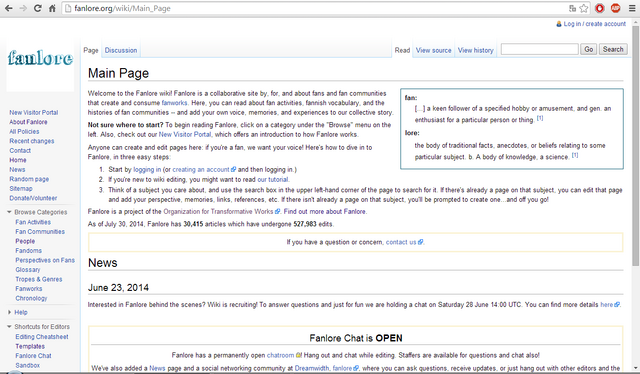Switch to the Discussion tab

(x=121, y=50)
